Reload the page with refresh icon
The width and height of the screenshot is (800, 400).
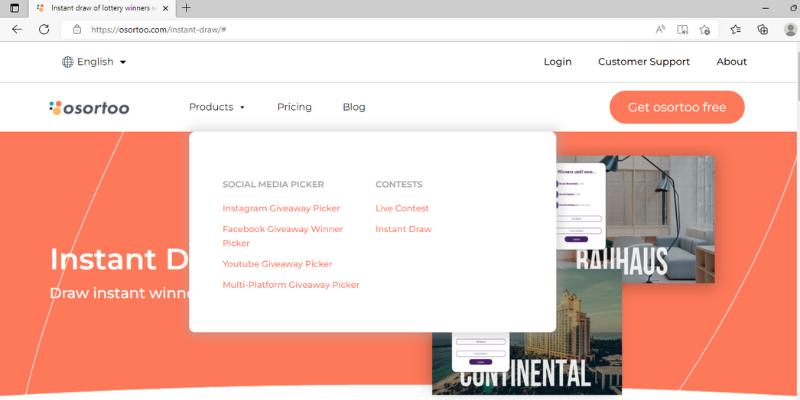pos(44,29)
